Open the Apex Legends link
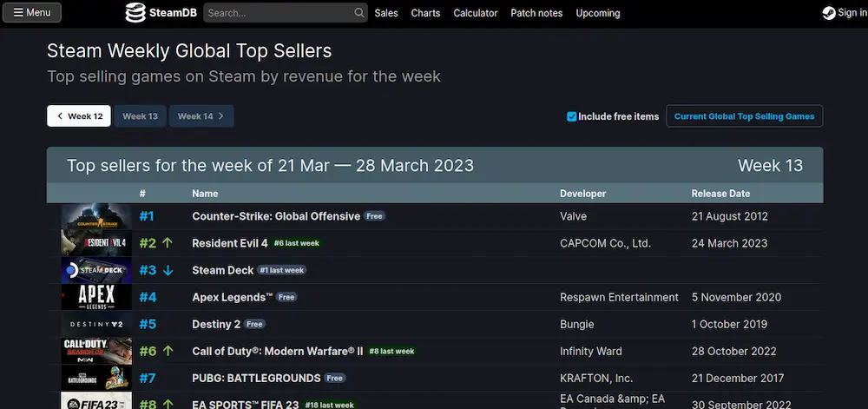The image size is (868, 409). coord(233,297)
